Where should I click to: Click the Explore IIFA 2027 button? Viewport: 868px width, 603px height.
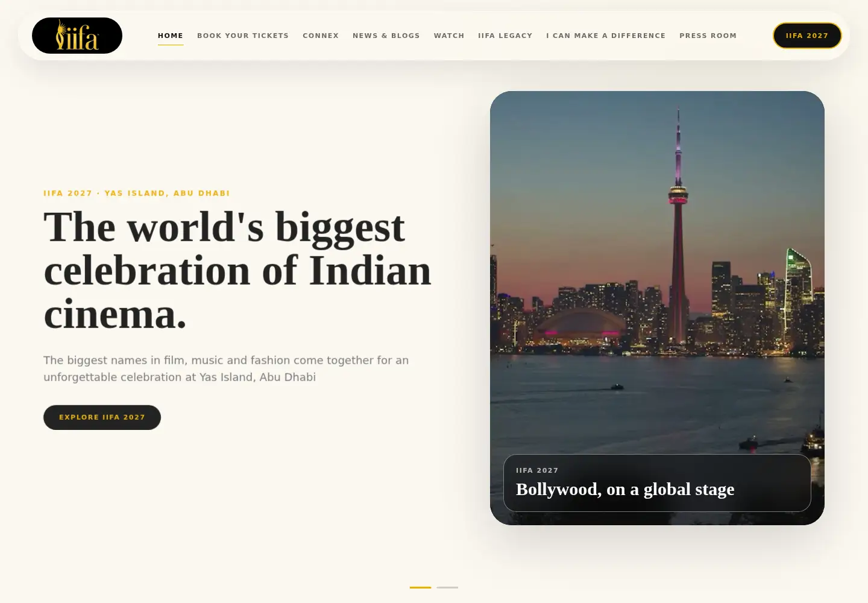[102, 417]
